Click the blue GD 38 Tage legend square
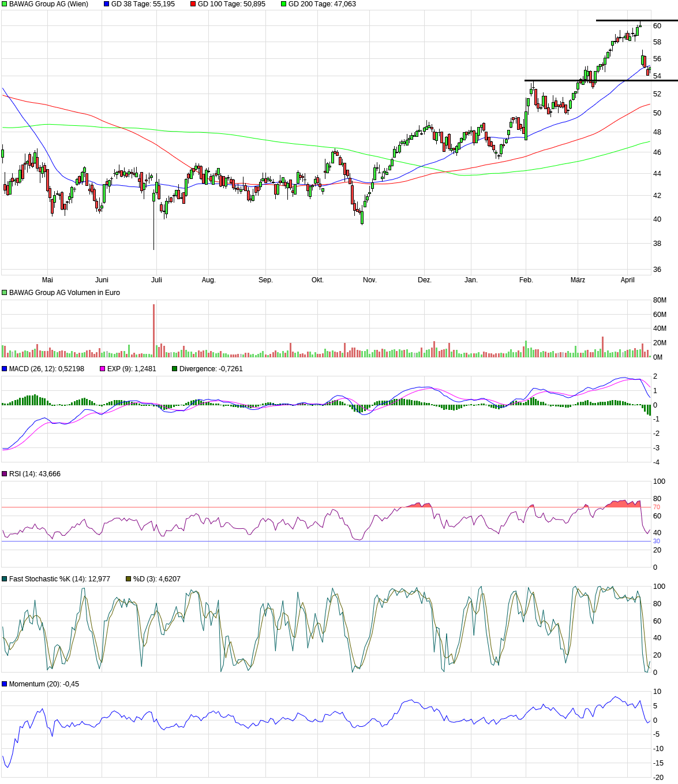This screenshot has height=784, width=678. click(107, 4)
